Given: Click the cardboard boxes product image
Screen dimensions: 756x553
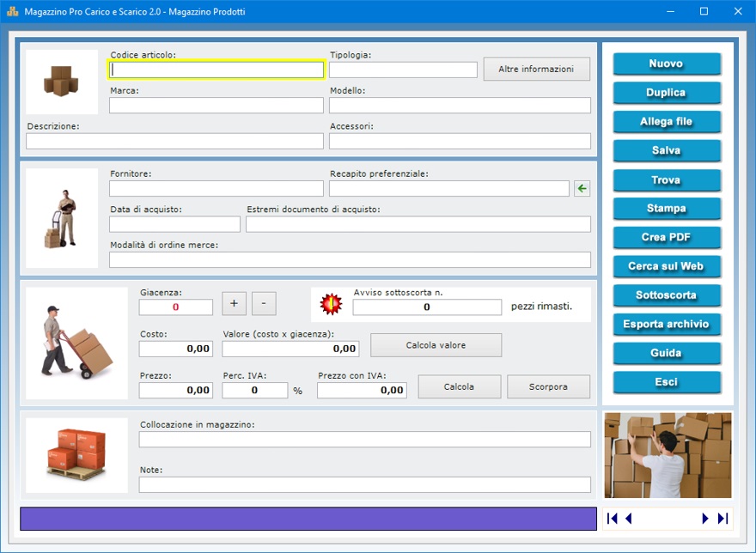Looking at the screenshot, I should point(61,81).
